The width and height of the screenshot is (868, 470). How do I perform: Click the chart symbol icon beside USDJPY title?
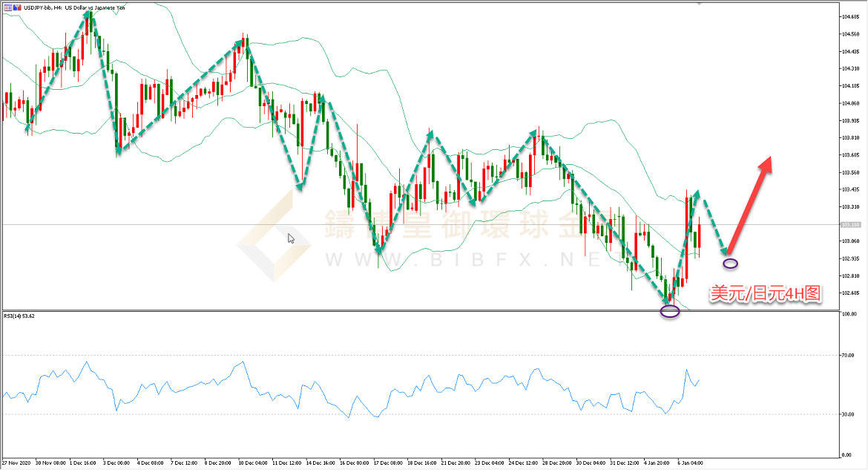4,7
